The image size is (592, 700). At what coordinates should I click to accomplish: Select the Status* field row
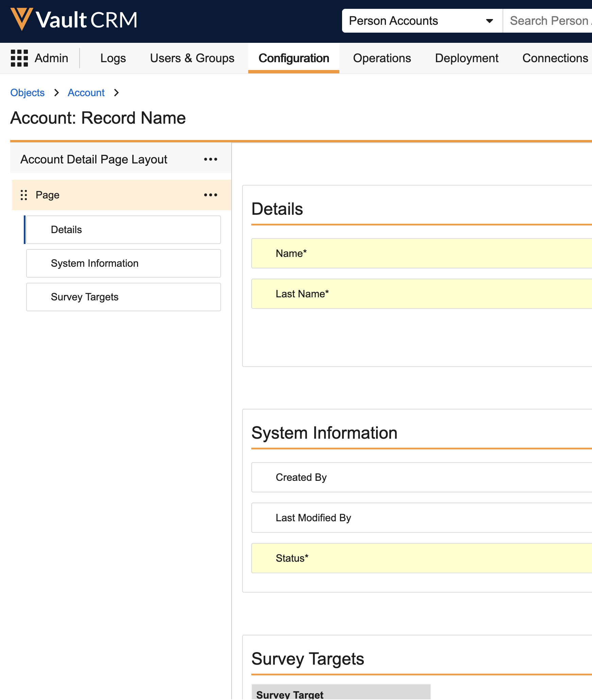tap(422, 558)
